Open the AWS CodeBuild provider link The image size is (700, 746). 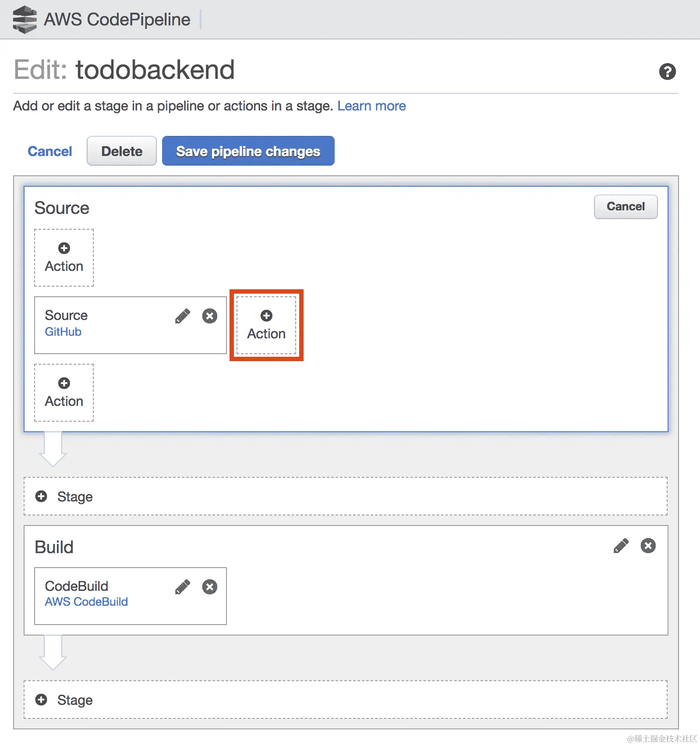pos(86,602)
